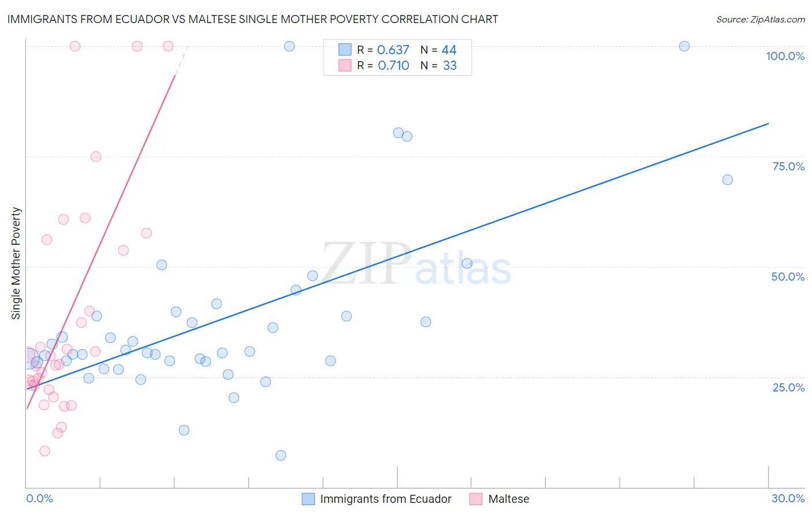Viewport: 812px width, 515px height.
Task: Click the blue swatch beside R = 0.637
Action: click(345, 50)
